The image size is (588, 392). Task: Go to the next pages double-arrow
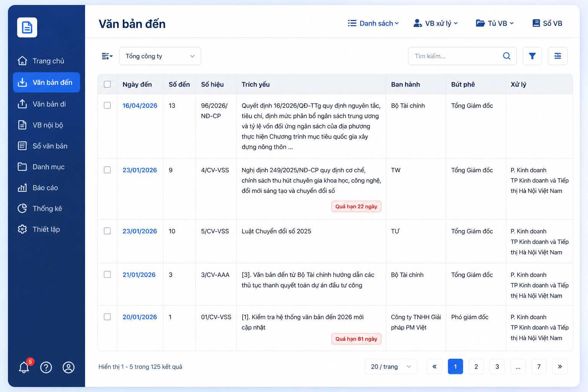pyautogui.click(x=560, y=367)
